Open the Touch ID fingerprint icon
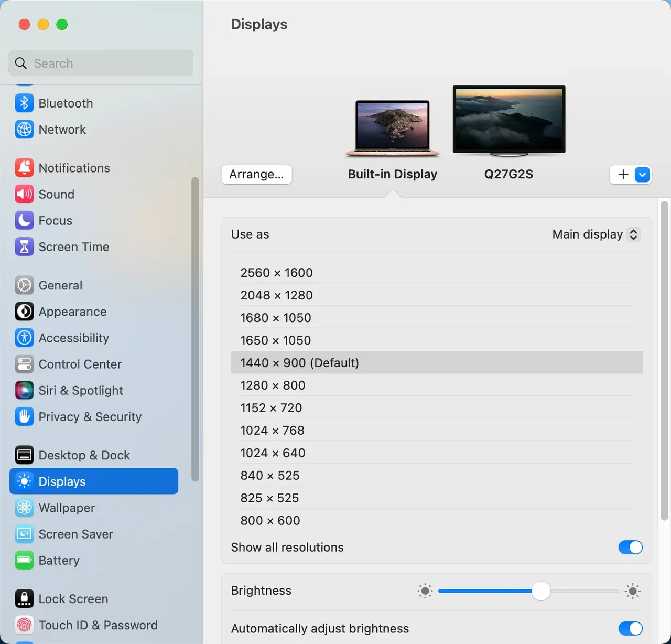The width and height of the screenshot is (671, 644). 24,625
